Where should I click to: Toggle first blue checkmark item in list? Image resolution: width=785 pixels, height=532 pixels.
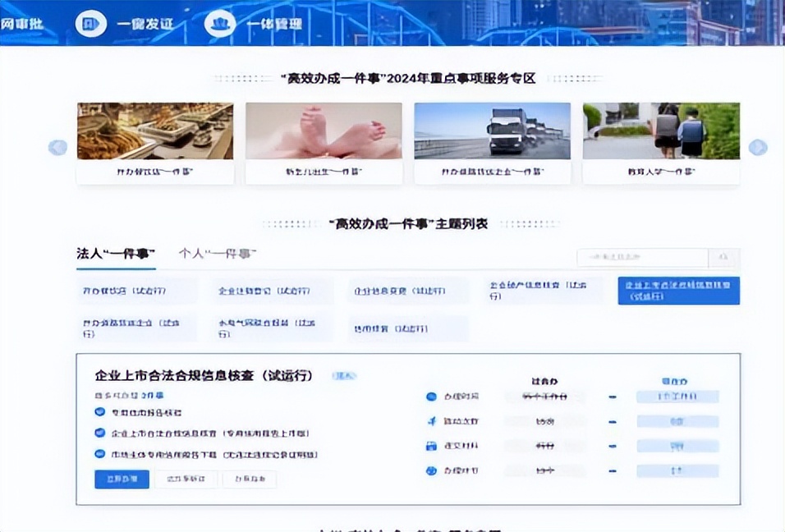(100, 412)
